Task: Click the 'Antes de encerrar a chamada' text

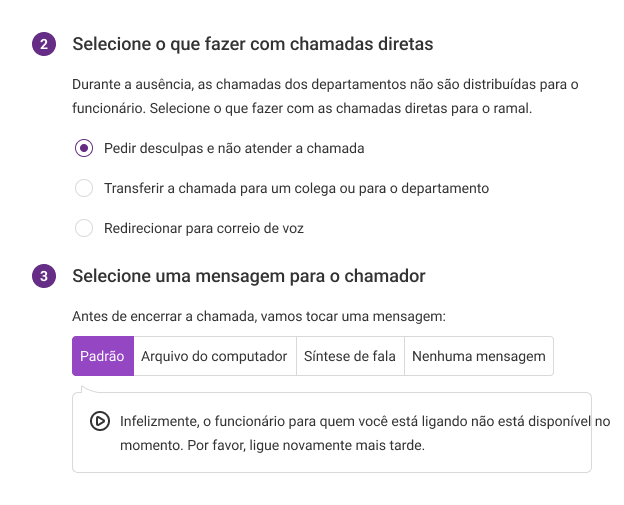Action: tap(259, 316)
